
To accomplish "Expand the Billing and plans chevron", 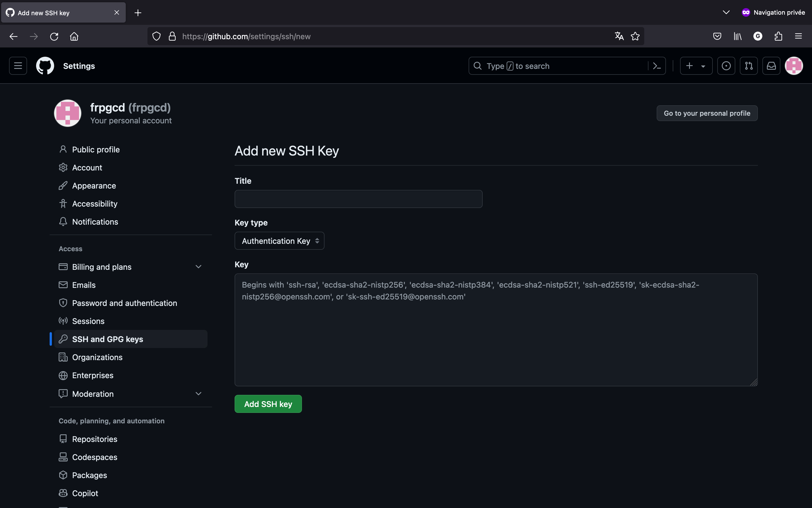I will pos(198,267).
